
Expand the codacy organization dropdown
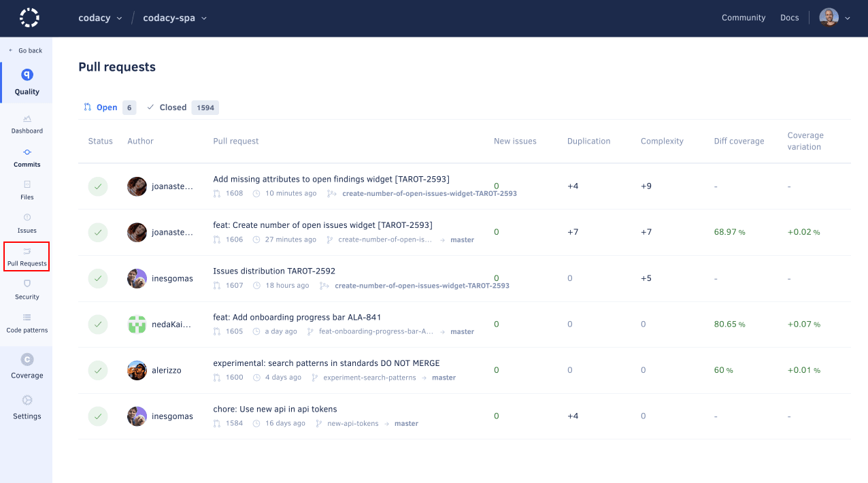pyautogui.click(x=100, y=18)
